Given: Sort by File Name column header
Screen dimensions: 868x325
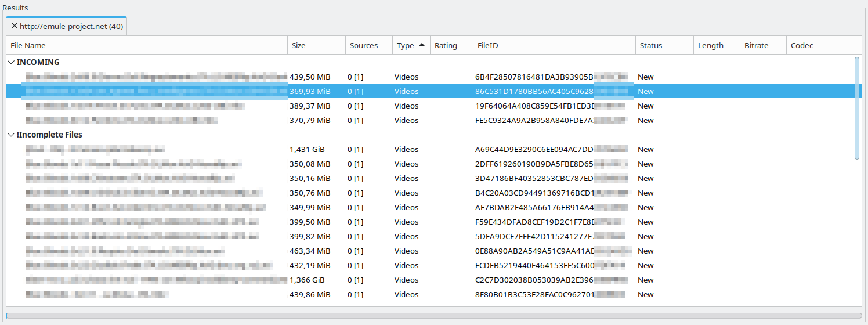Looking at the screenshot, I should (x=147, y=45).
